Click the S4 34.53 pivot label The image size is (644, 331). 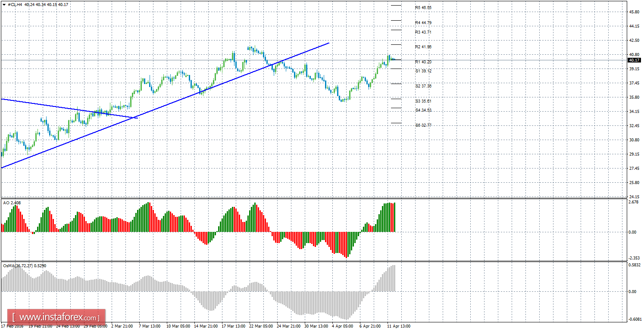(423, 110)
